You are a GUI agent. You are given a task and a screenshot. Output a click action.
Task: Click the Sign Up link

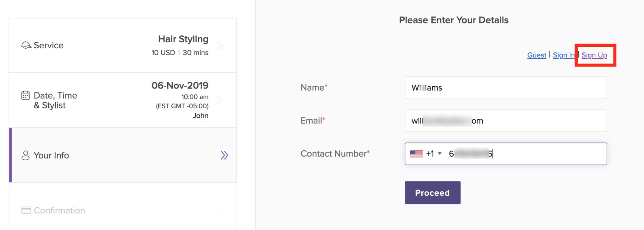tap(594, 55)
